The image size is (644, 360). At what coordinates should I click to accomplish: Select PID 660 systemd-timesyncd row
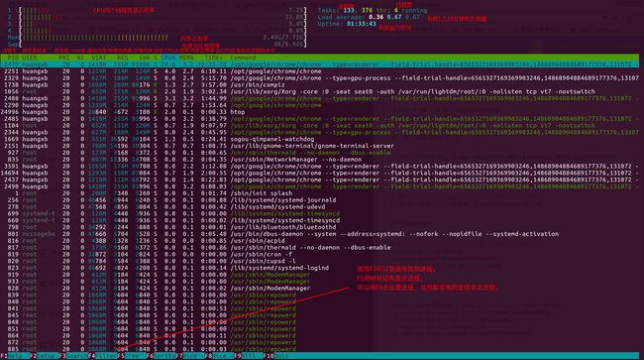tap(320, 220)
